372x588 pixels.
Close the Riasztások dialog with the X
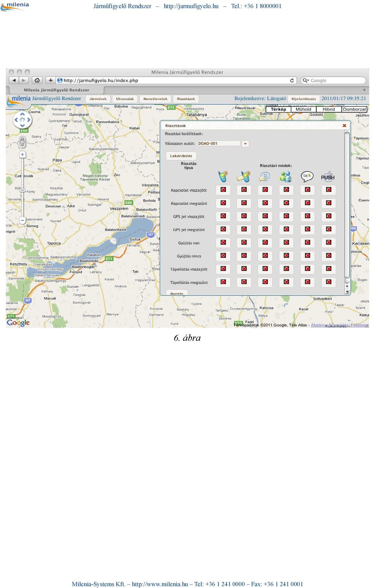coord(344,126)
